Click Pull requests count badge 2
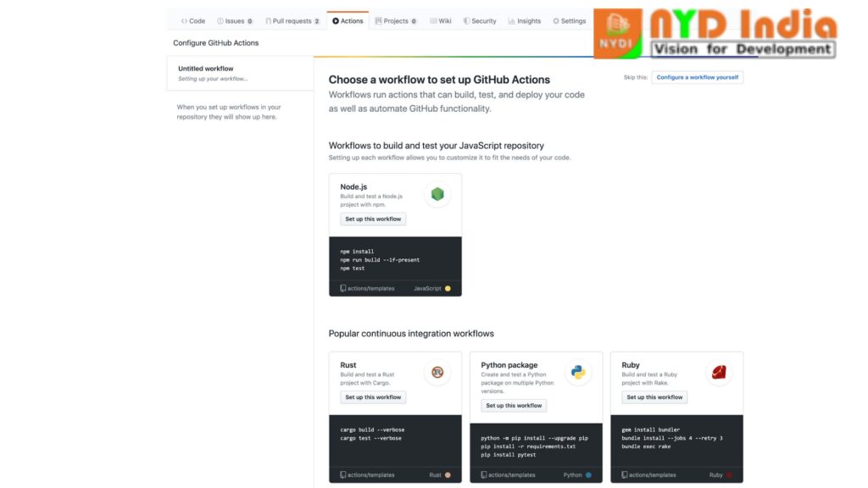The image size is (868, 488). click(x=317, y=21)
